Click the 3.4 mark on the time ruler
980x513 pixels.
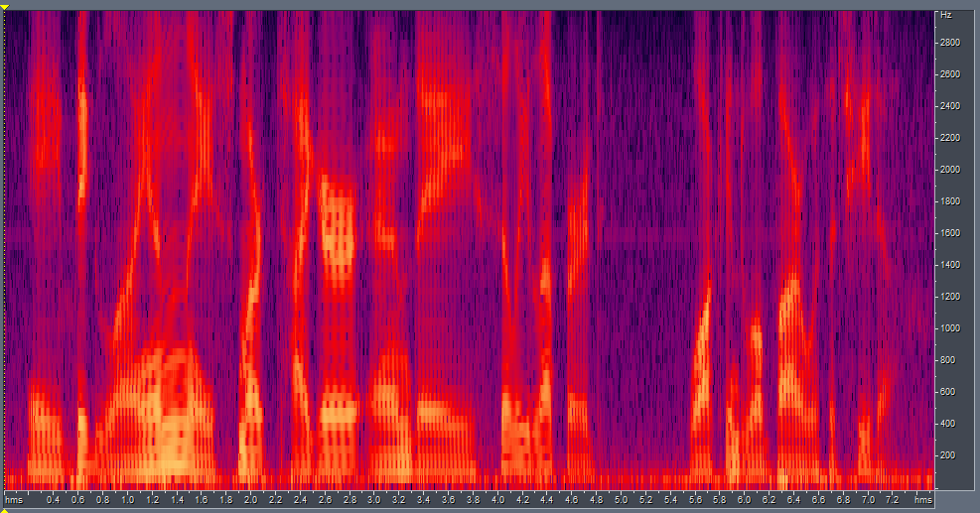(x=423, y=500)
